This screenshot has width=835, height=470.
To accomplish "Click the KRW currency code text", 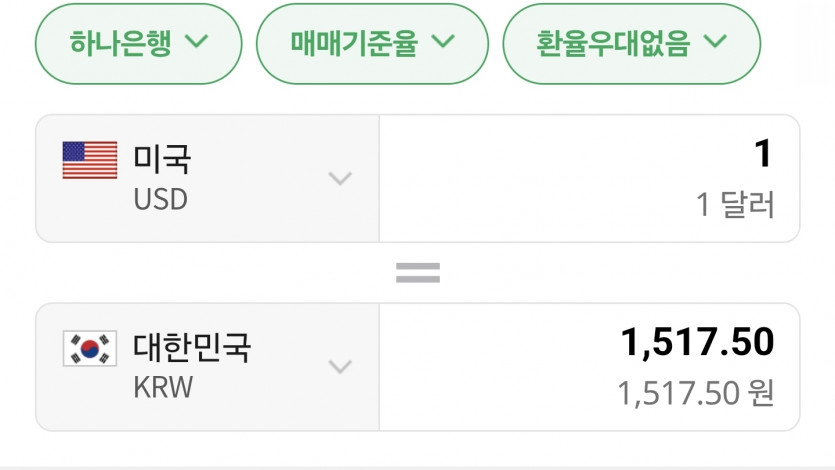I will (x=162, y=387).
